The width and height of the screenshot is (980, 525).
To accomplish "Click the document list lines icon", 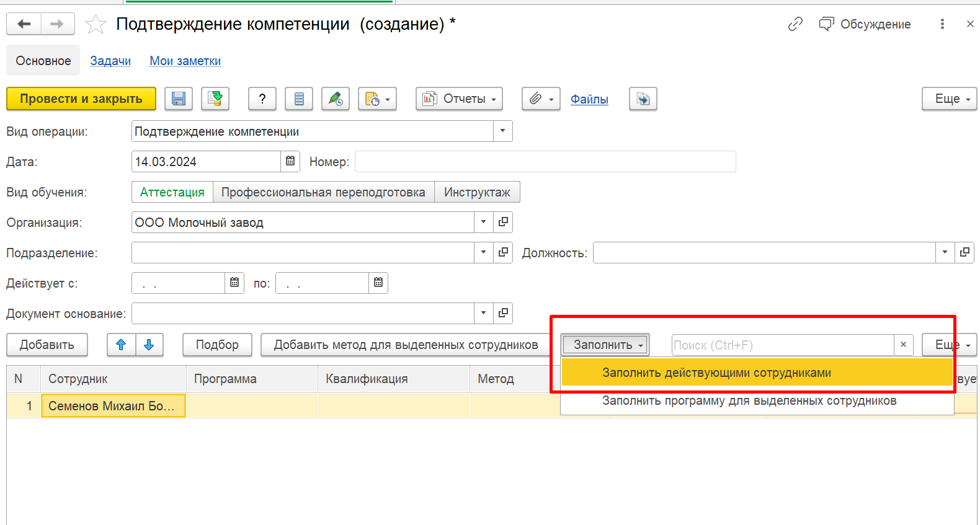I will (x=299, y=99).
